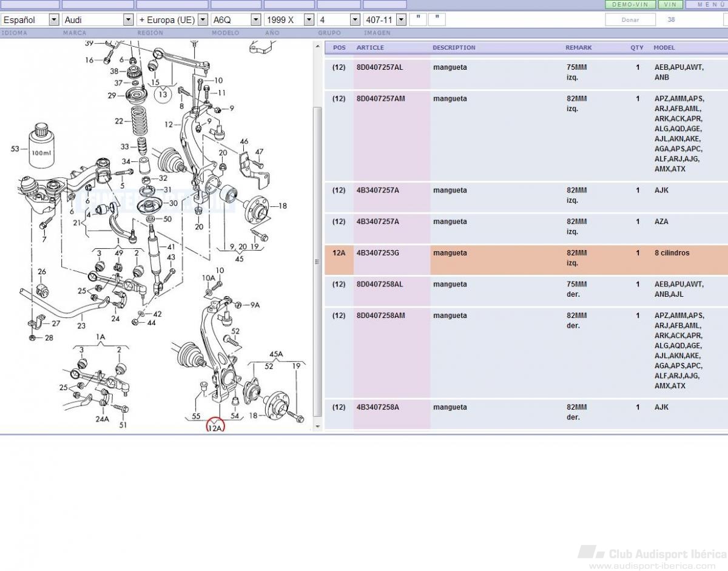Open the group dropdown showing 4

339,19
